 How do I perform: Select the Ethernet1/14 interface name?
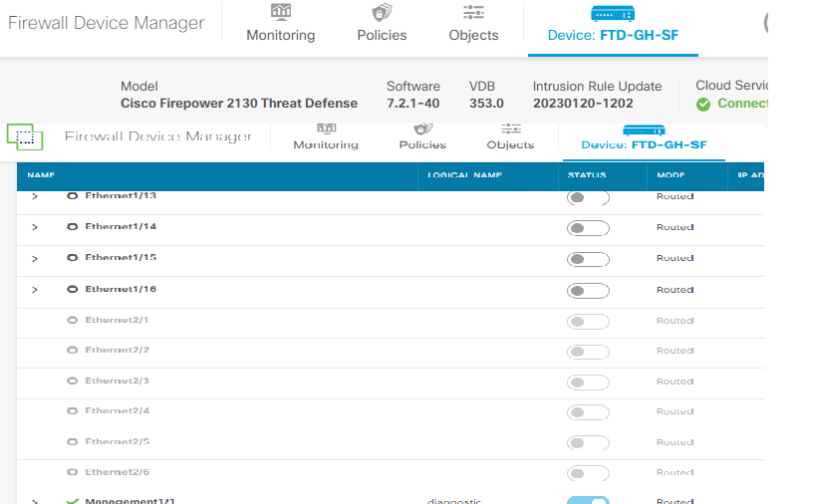(x=121, y=226)
